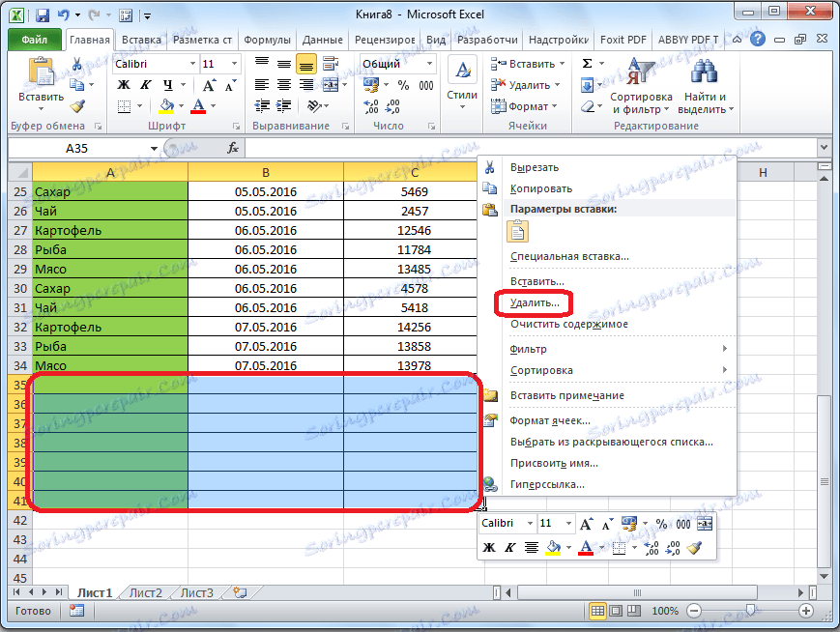Click the insert function fx icon

click(233, 148)
